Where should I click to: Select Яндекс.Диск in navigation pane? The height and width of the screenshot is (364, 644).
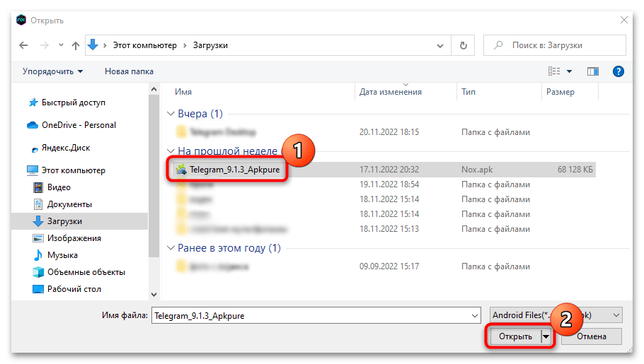click(66, 148)
